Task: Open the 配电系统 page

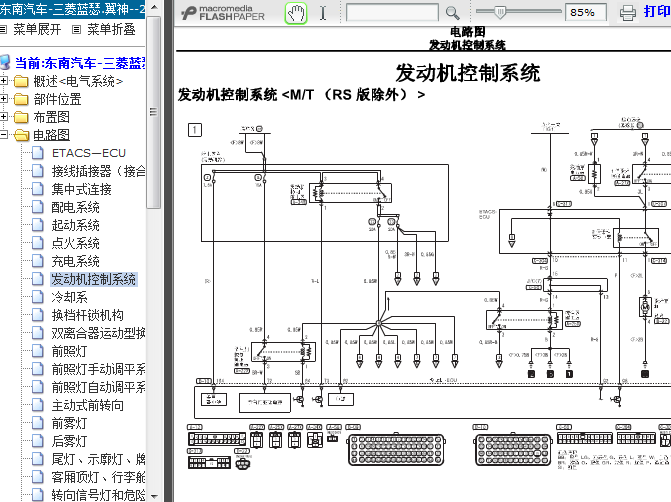Action: click(x=75, y=207)
